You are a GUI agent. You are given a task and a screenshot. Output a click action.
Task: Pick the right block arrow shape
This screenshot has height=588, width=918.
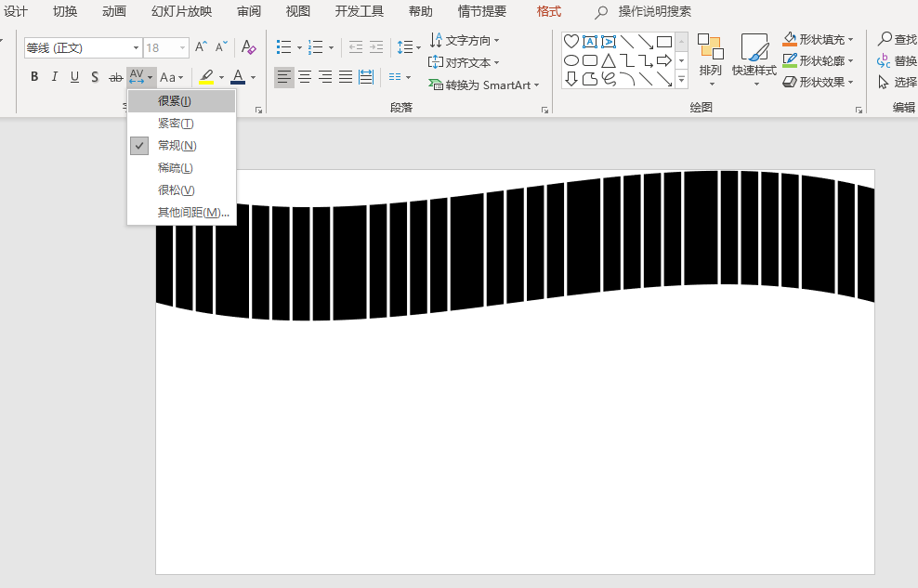coord(664,60)
